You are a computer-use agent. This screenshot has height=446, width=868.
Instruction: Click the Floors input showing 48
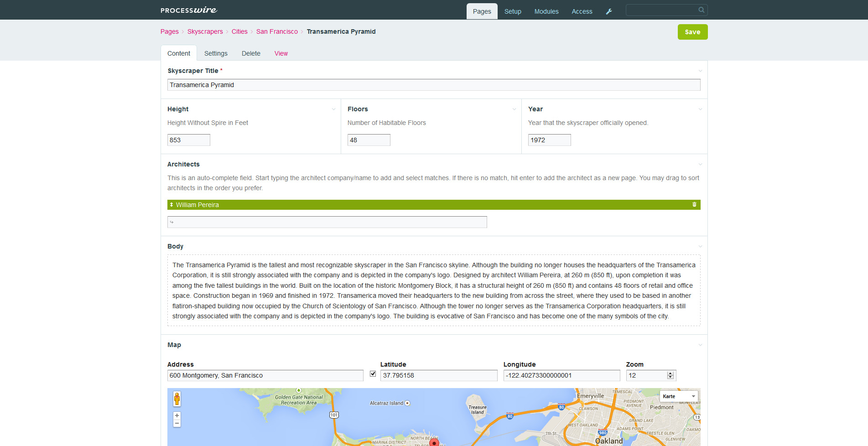[369, 140]
